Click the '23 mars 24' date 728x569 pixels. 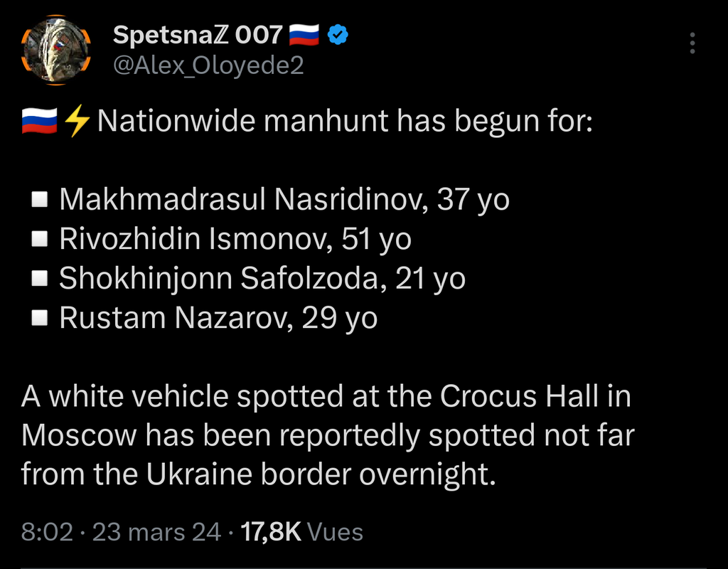pyautogui.click(x=156, y=532)
